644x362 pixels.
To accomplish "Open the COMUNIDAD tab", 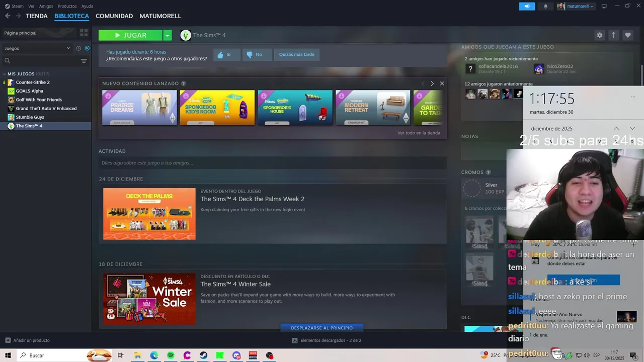I will (x=114, y=16).
